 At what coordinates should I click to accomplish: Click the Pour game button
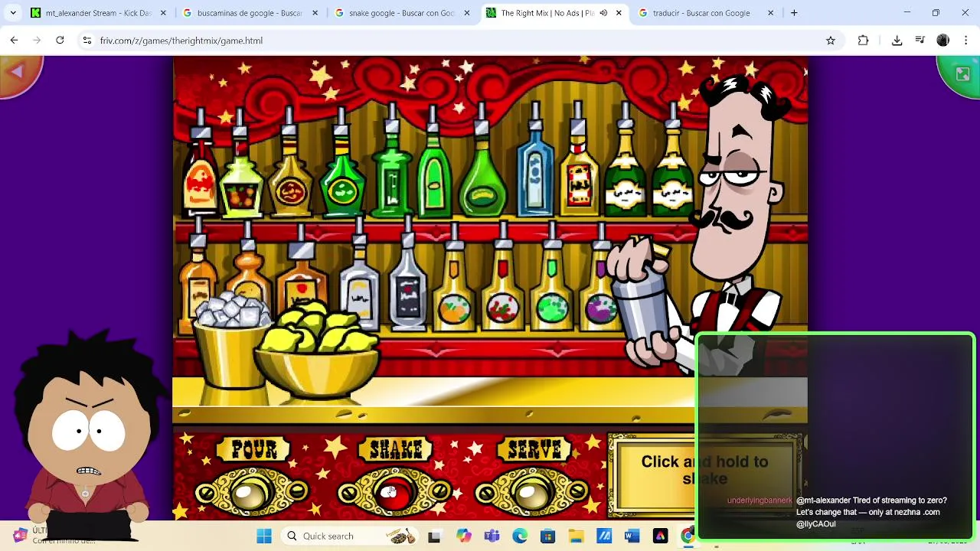(x=251, y=495)
